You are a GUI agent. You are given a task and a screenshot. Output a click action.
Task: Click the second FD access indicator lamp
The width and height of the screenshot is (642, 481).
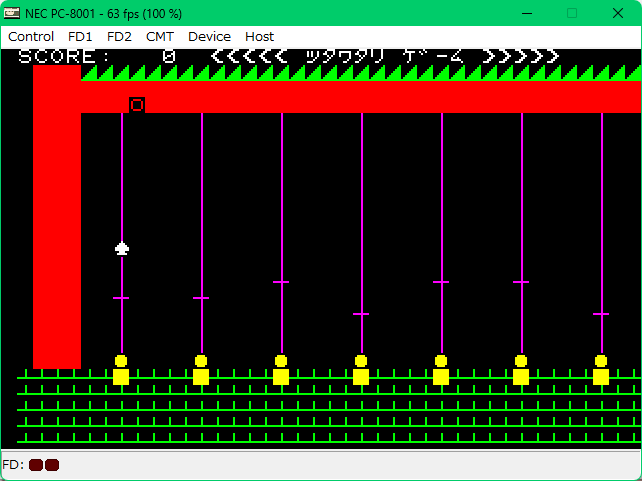click(x=52, y=465)
